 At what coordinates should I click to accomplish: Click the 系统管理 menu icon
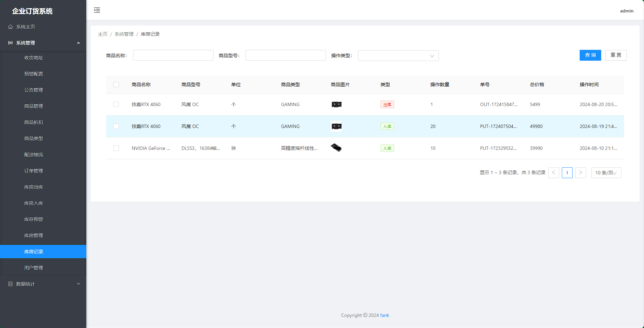(10, 43)
